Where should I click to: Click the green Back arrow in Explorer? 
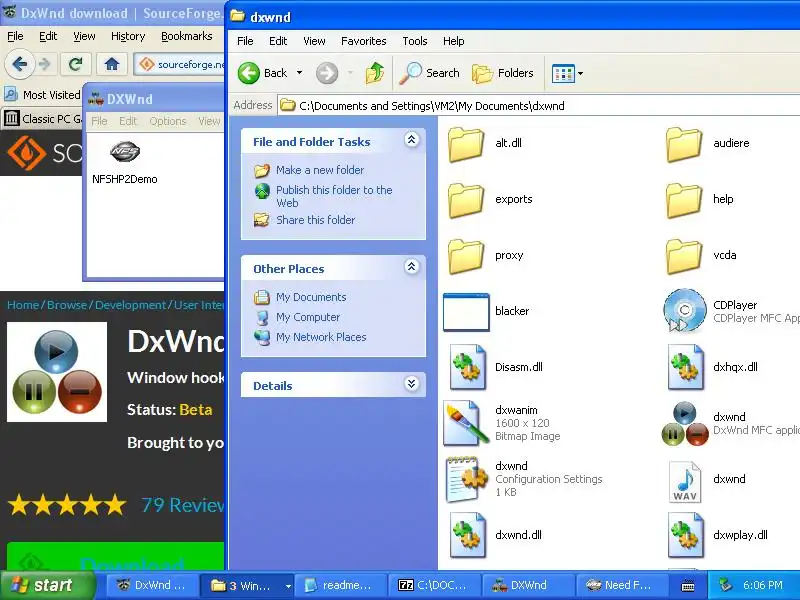249,73
